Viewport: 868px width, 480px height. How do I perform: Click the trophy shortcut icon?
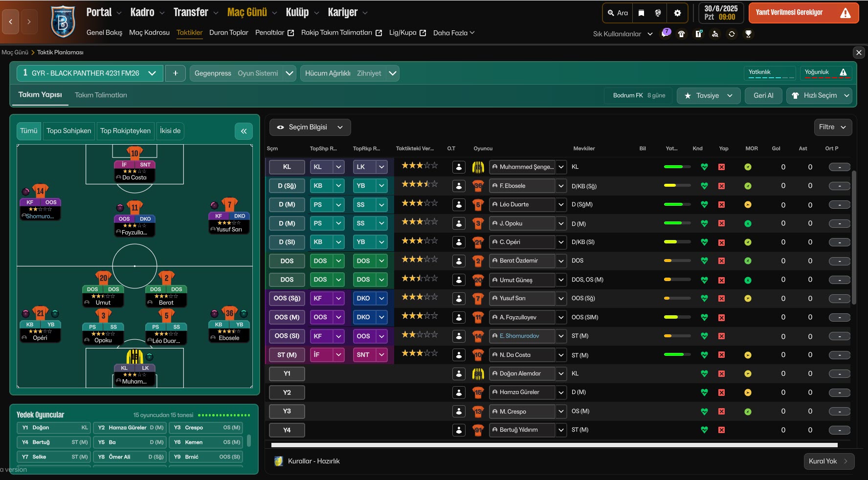click(x=748, y=34)
